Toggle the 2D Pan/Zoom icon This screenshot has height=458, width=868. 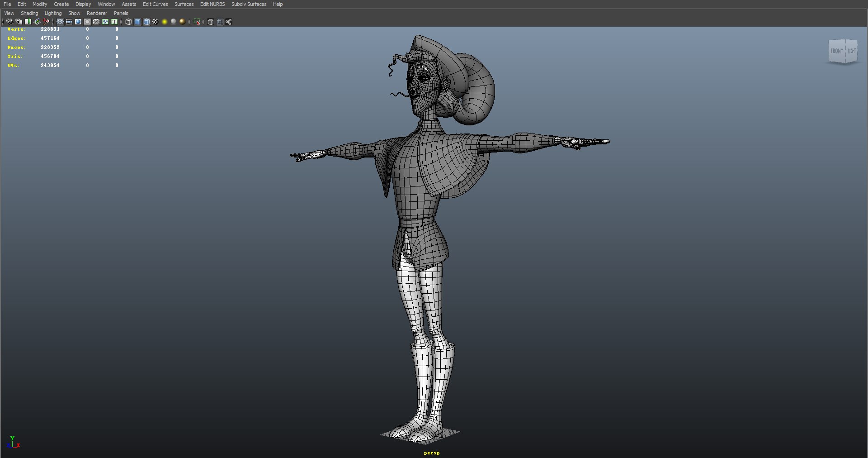click(46, 22)
